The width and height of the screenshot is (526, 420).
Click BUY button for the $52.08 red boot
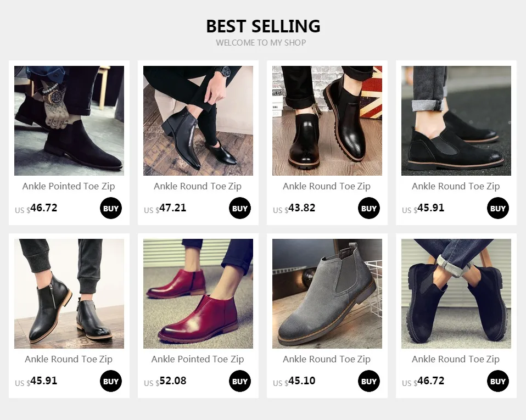(240, 381)
